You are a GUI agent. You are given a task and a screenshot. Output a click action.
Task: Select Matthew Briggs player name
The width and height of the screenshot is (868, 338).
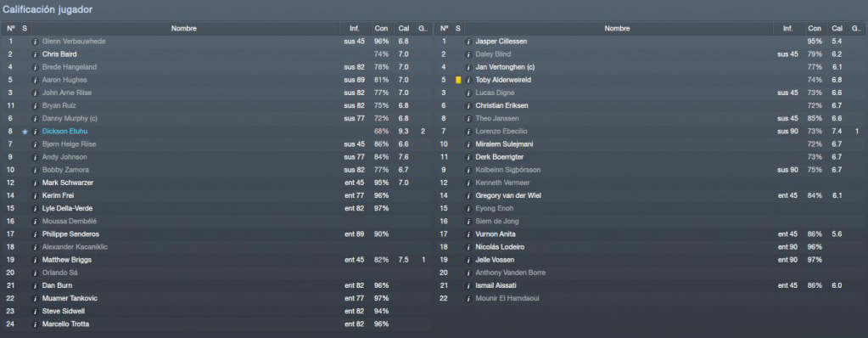click(x=66, y=260)
